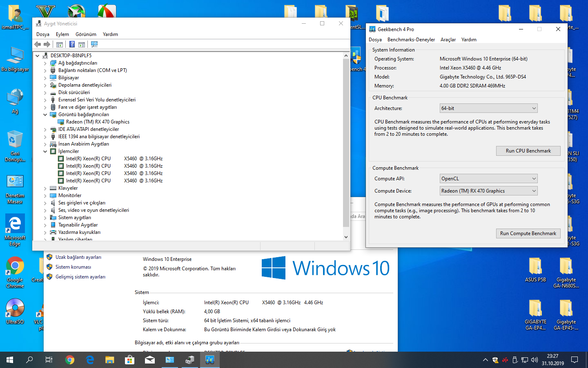Click the Run CPU Benchmark button

point(528,151)
